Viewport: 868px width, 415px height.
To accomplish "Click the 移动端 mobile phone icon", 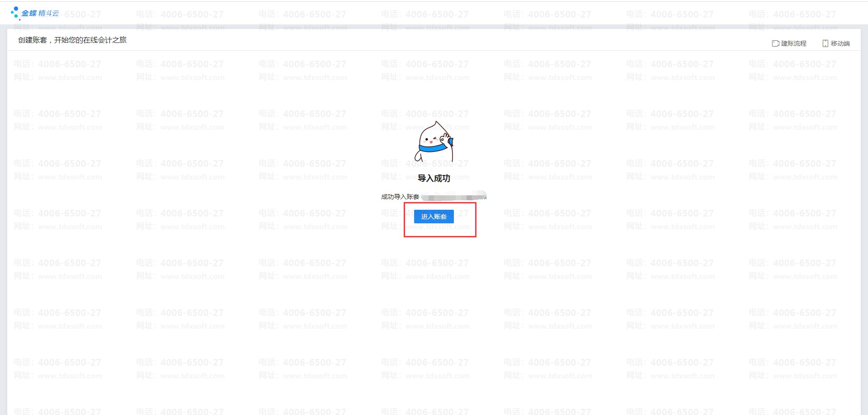I will pyautogui.click(x=825, y=43).
